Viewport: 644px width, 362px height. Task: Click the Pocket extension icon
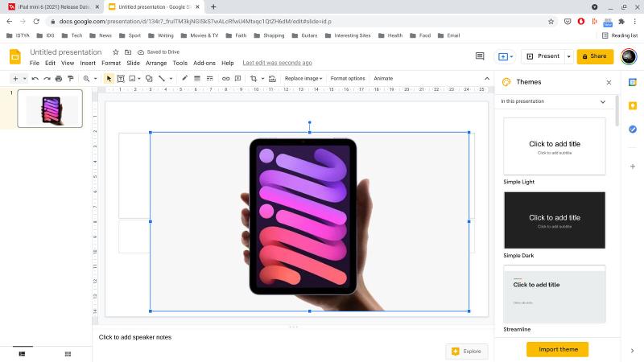coord(568,22)
